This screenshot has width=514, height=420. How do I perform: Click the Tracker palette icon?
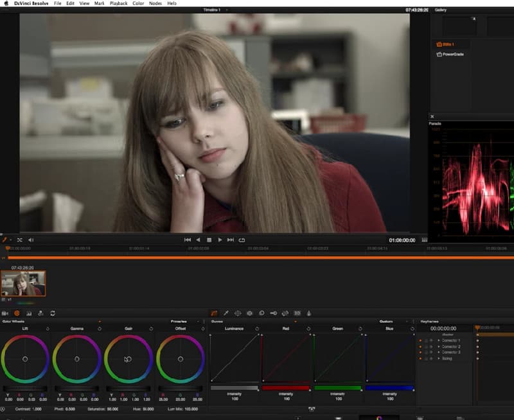point(250,312)
